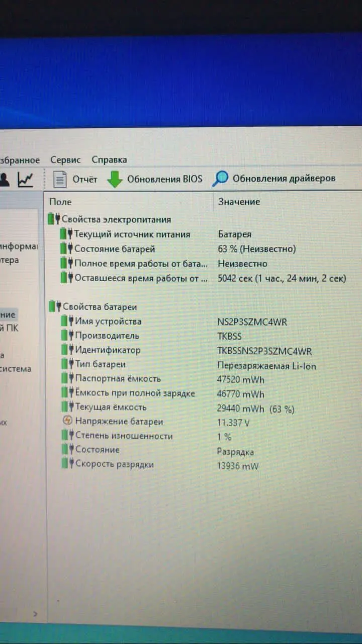Click icon beside Скорость разрядки
This screenshot has width=362, height=644.
(67, 464)
